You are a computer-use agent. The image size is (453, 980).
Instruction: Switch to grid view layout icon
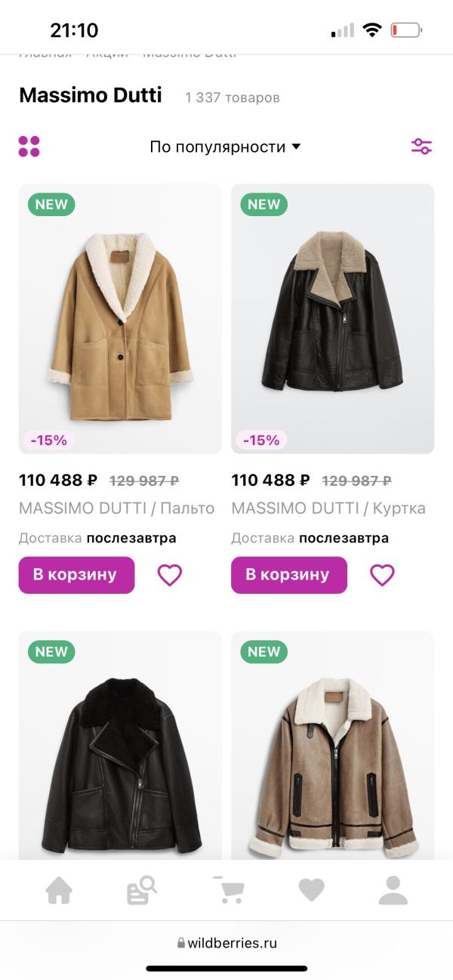pyautogui.click(x=29, y=147)
